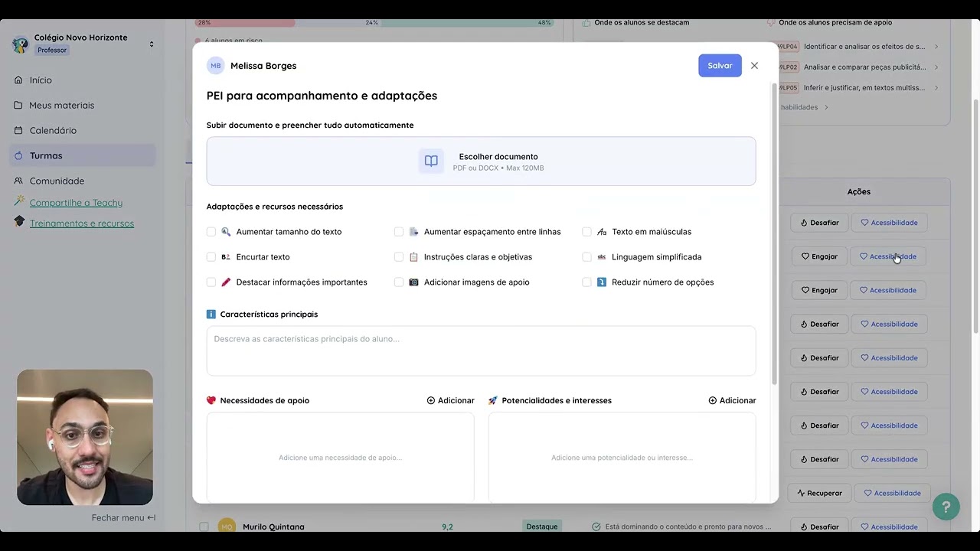Viewport: 980px width, 551px height.
Task: Click the info icon beside Características principais
Action: [x=211, y=315]
